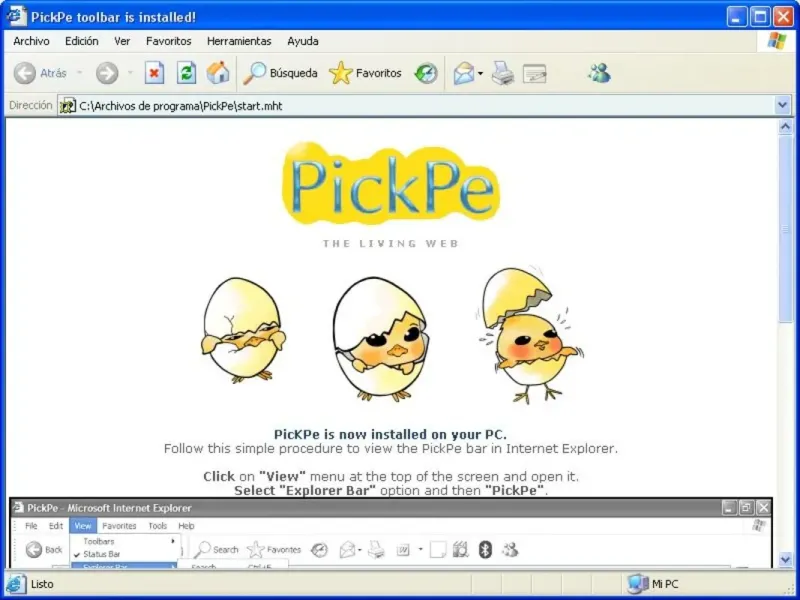Click the Edit page toolbar icon
The height and width of the screenshot is (600, 800).
[x=534, y=74]
